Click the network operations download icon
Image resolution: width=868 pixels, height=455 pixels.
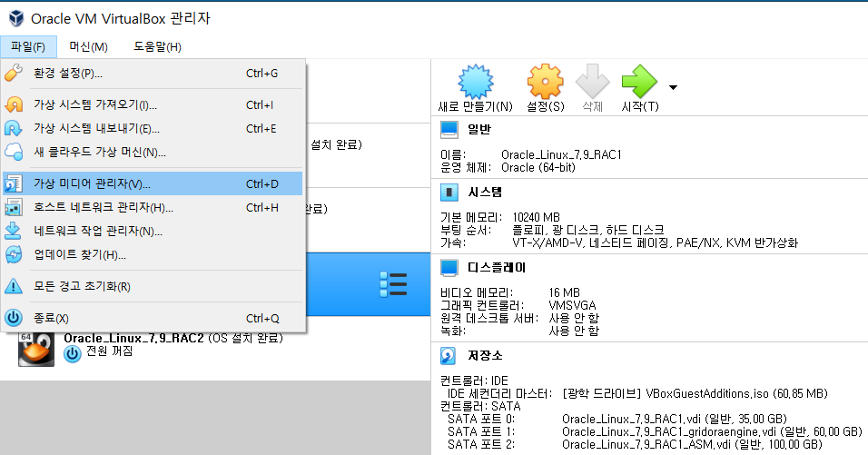tap(14, 232)
